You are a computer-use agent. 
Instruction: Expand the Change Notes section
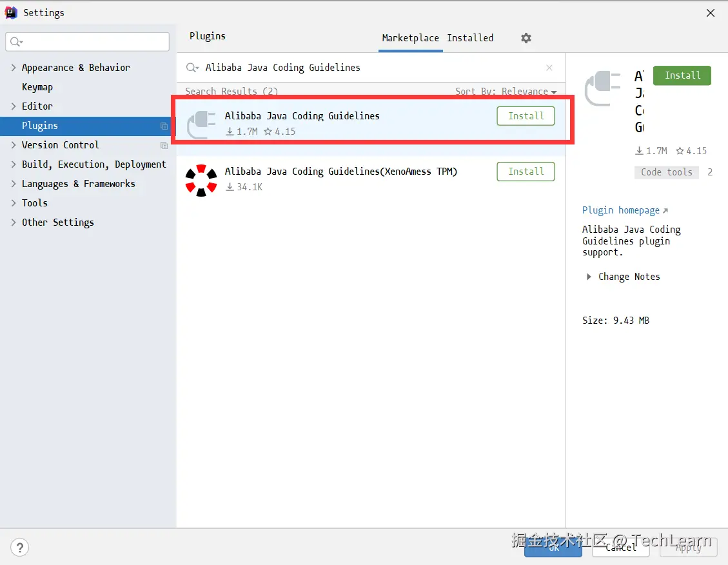pyautogui.click(x=589, y=277)
